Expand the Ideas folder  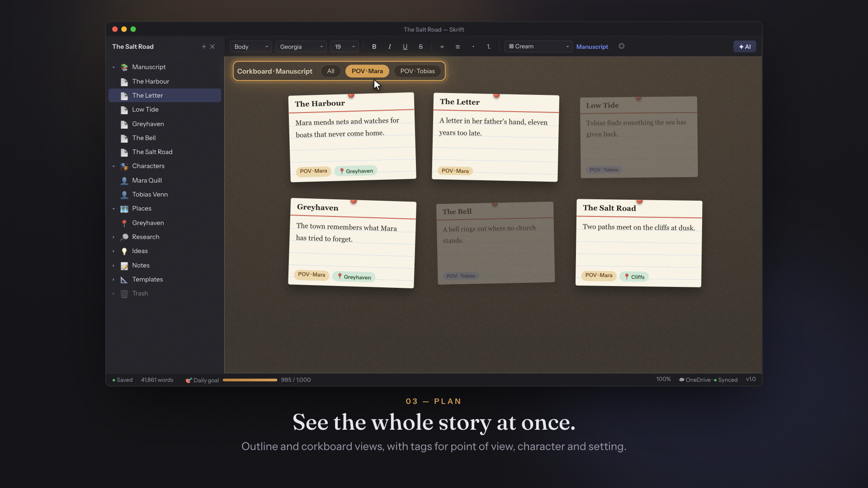point(113,251)
